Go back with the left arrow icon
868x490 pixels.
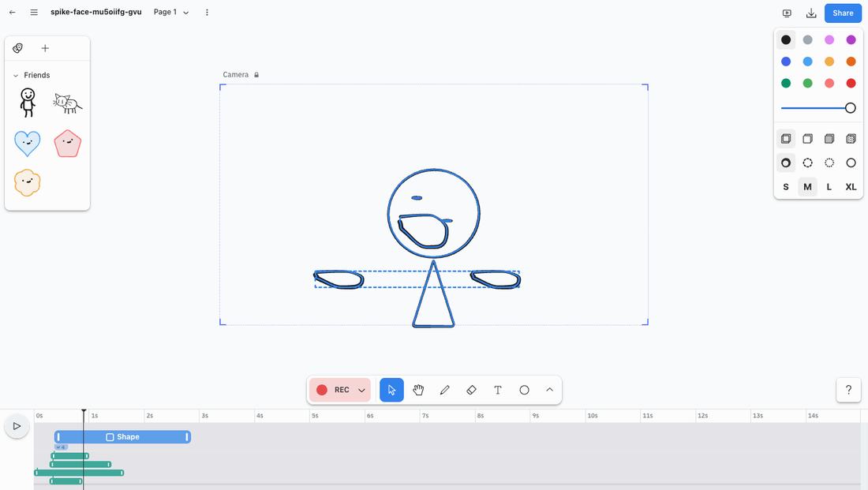12,12
